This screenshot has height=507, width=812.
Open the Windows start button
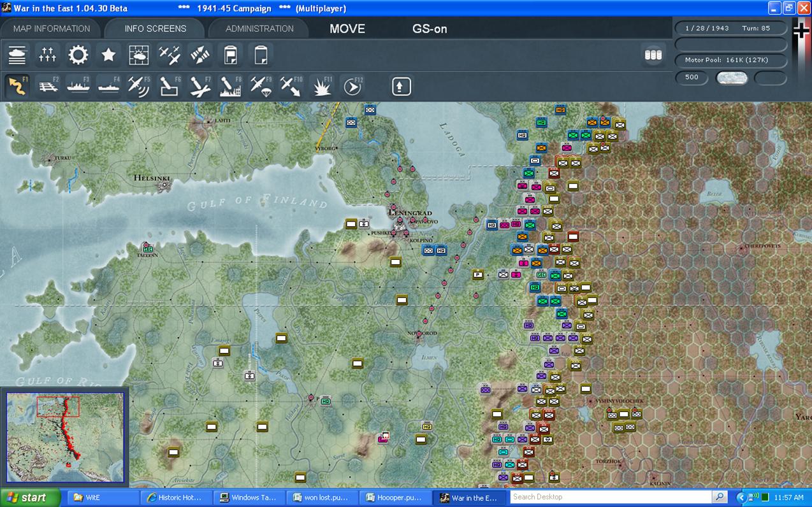coord(30,497)
